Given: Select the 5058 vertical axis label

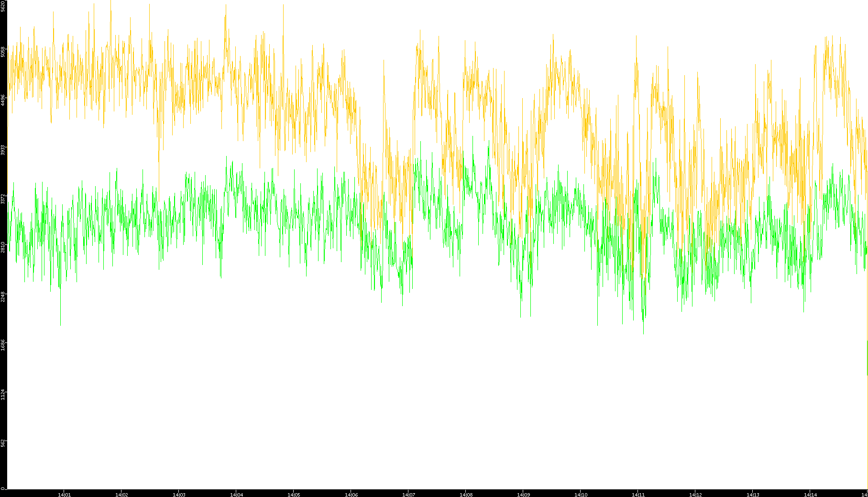Looking at the screenshot, I should tap(3, 52).
